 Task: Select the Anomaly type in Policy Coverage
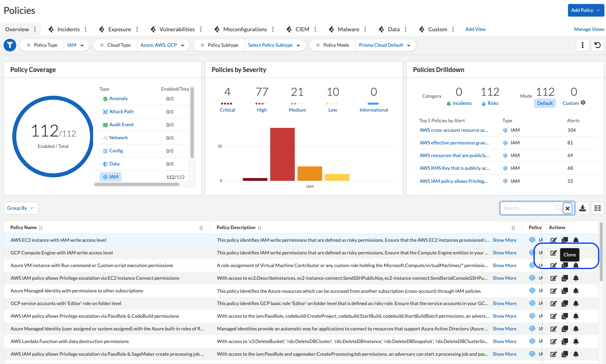pyautogui.click(x=118, y=99)
